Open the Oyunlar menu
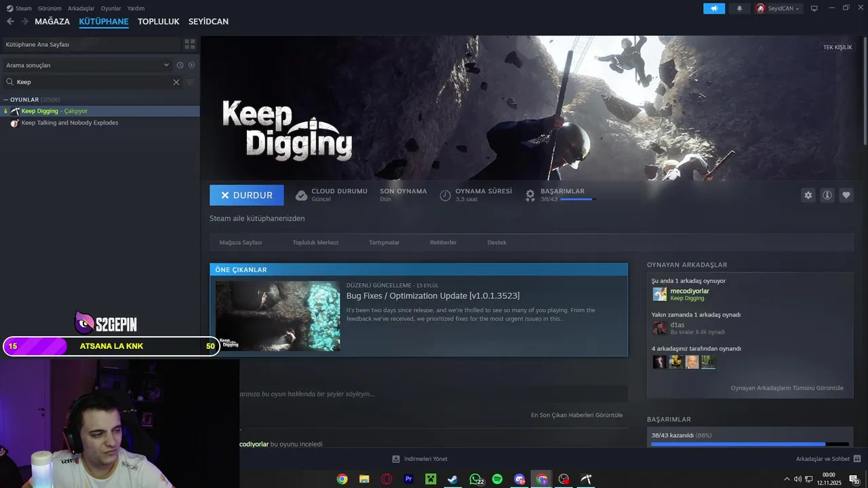Viewport: 868px width, 488px height. [111, 8]
